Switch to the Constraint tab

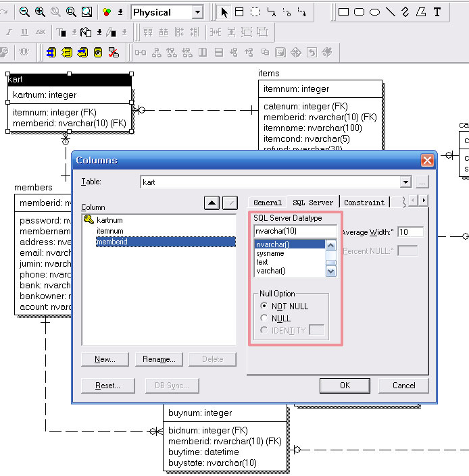pyautogui.click(x=364, y=203)
